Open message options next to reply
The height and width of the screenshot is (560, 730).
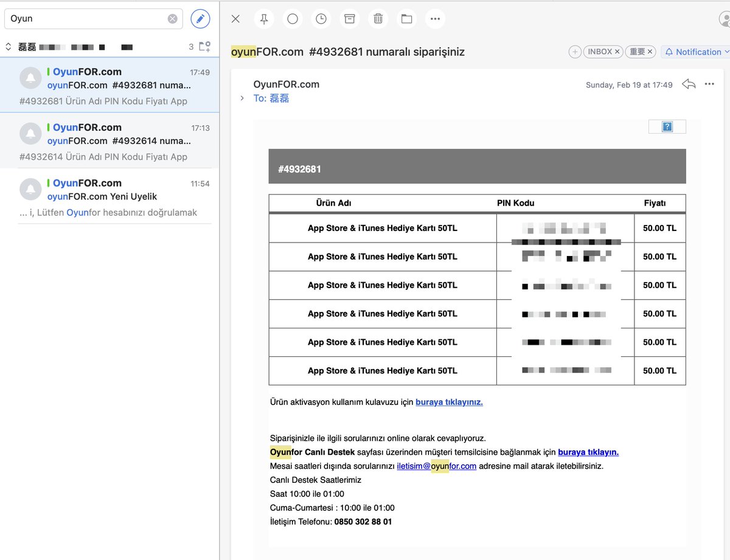[709, 84]
